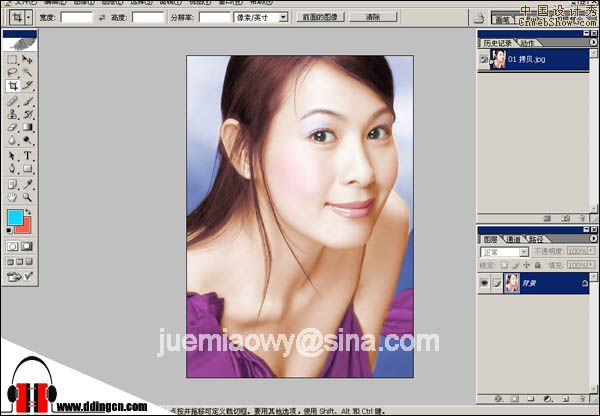This screenshot has height=416, width=600.
Task: Create new snapshot in history panel
Action: coord(566,218)
